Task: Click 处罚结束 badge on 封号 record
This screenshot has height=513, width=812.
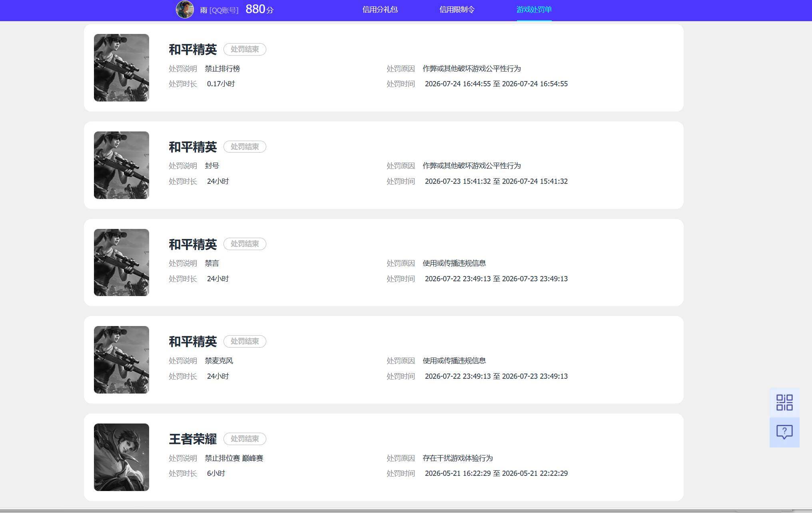Action: (x=245, y=147)
